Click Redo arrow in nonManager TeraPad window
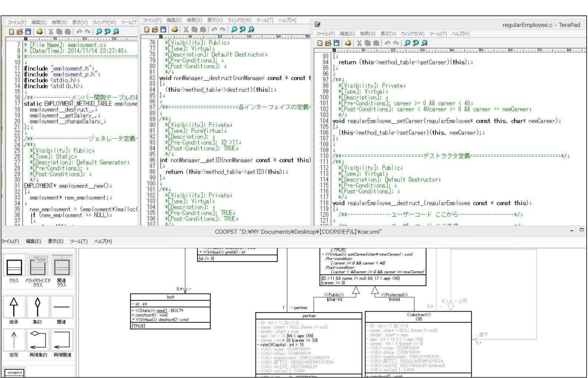 [223, 29]
